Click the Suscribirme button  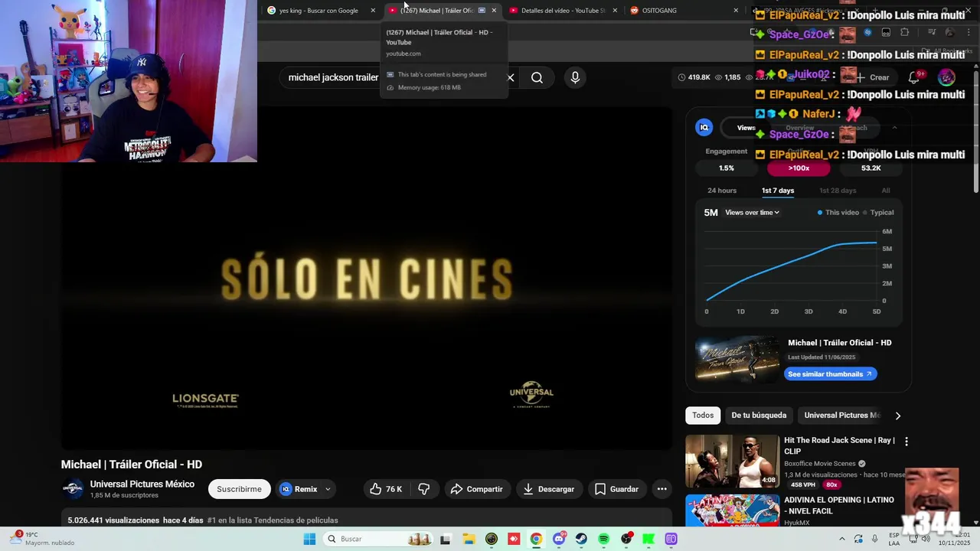(239, 489)
